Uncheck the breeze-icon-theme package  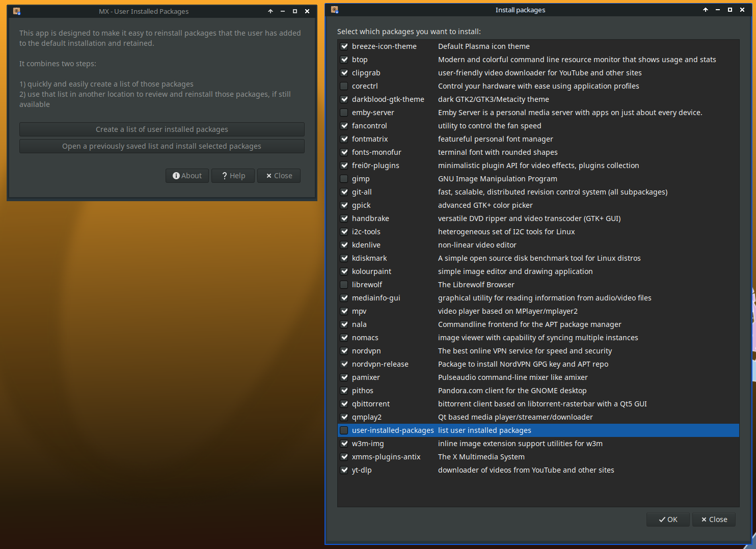(x=344, y=46)
